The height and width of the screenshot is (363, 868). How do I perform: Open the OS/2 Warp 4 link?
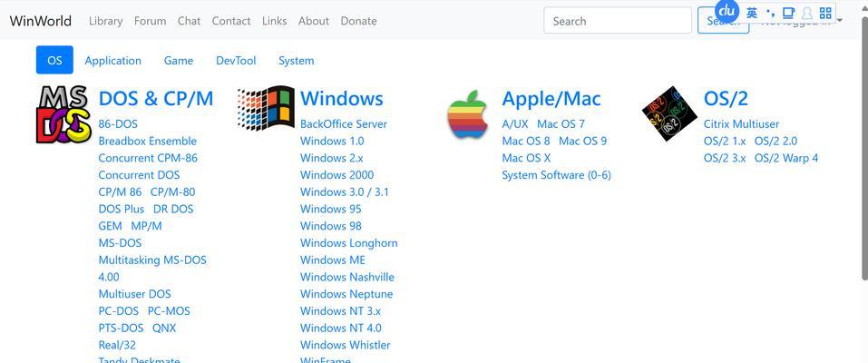pyautogui.click(x=786, y=158)
